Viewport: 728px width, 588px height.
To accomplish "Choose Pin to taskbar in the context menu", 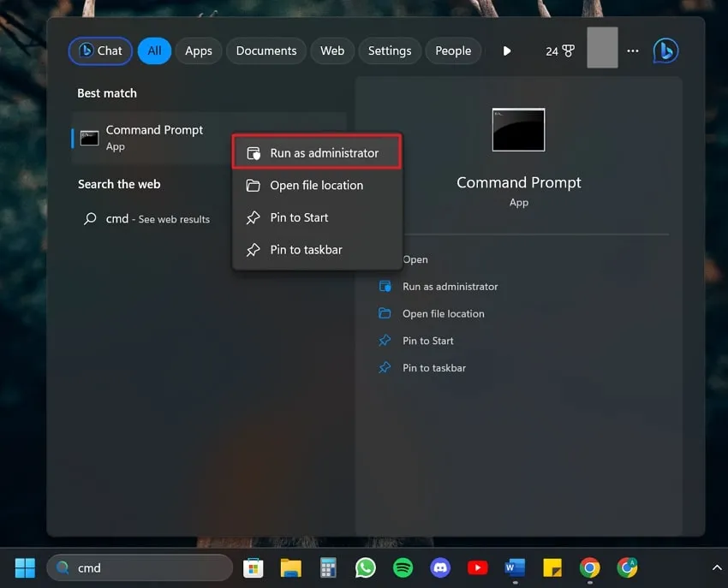I will click(x=317, y=250).
